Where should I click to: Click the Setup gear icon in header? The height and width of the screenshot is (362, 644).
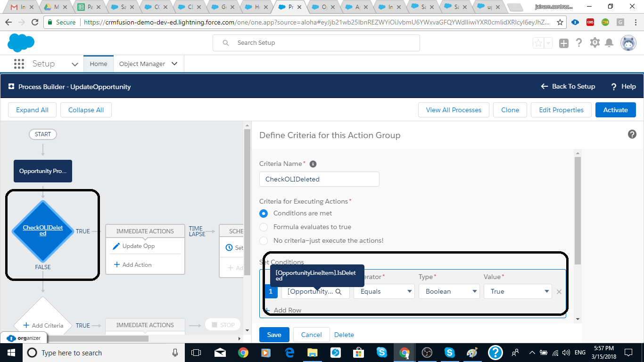pyautogui.click(x=594, y=43)
